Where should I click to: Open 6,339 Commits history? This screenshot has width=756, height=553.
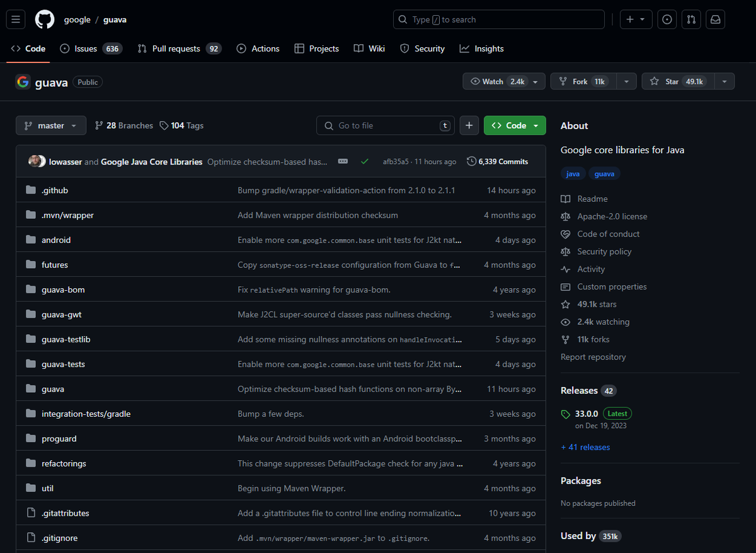(498, 161)
